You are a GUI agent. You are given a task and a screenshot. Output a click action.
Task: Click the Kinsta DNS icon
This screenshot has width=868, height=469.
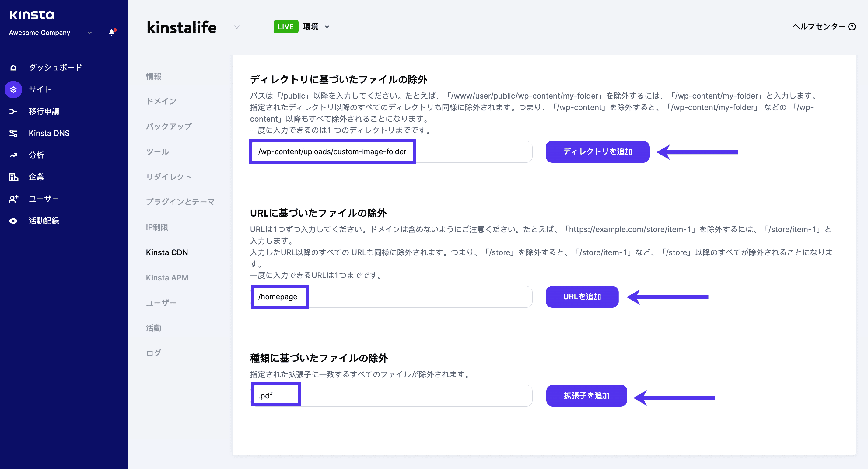click(13, 133)
